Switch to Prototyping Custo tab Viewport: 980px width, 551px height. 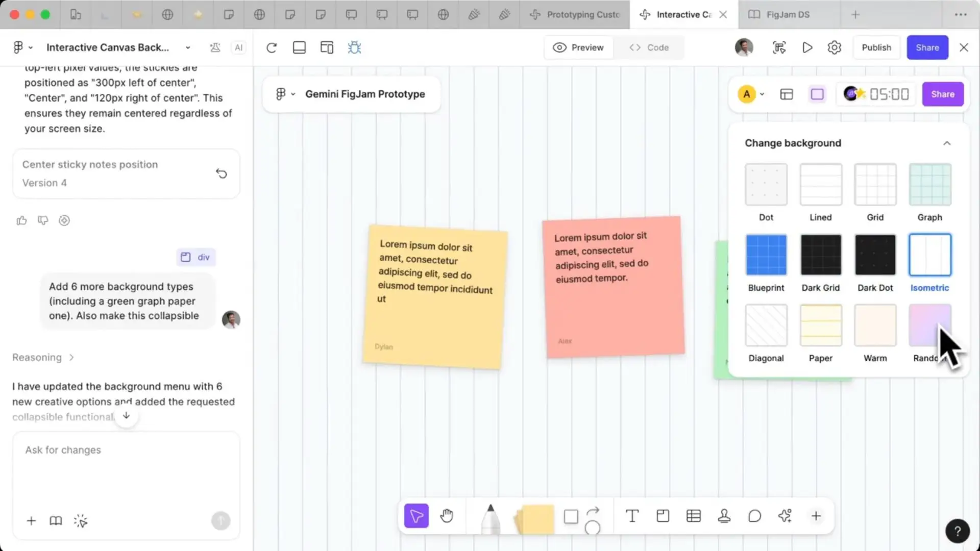575,14
